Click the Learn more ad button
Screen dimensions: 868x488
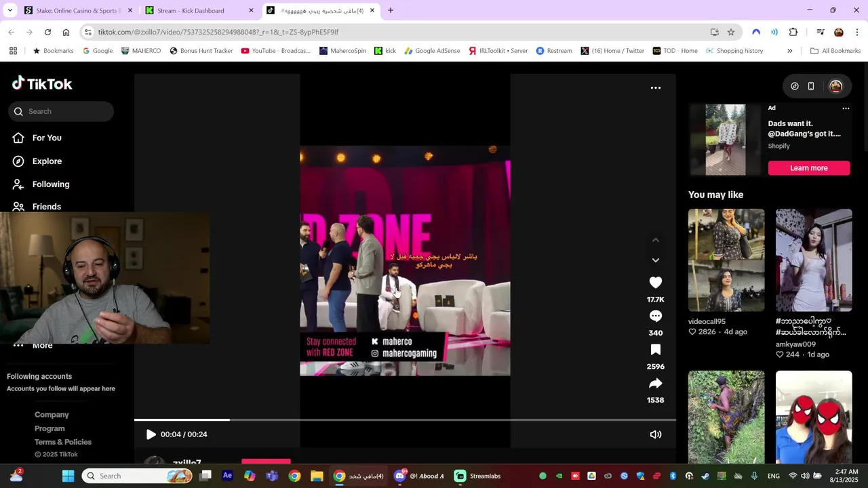808,168
